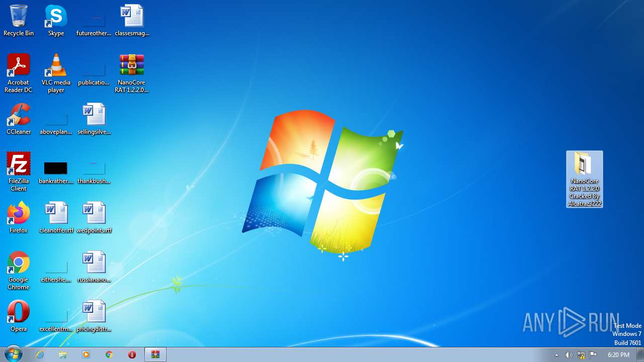Open the volume speaker tray icon
This screenshot has height=362, width=644.
(x=569, y=355)
